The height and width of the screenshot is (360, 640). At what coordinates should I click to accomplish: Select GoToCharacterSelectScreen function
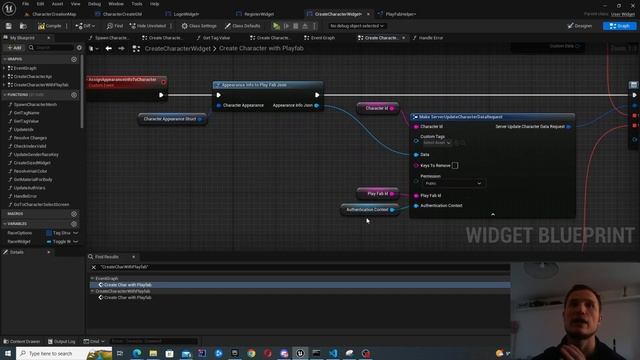[x=41, y=204]
